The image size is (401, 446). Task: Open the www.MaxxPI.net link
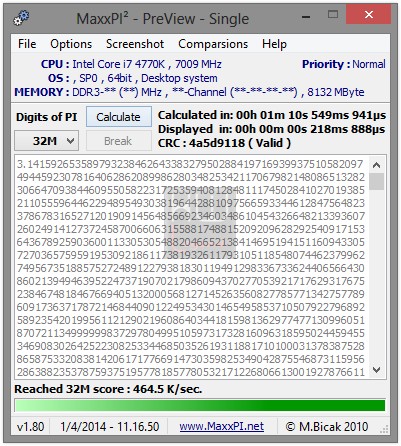click(222, 426)
